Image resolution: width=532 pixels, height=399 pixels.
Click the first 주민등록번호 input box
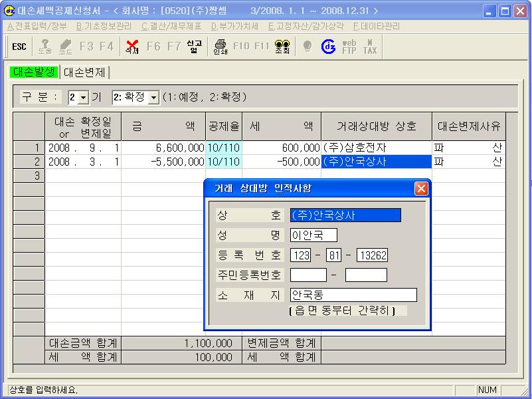point(308,275)
